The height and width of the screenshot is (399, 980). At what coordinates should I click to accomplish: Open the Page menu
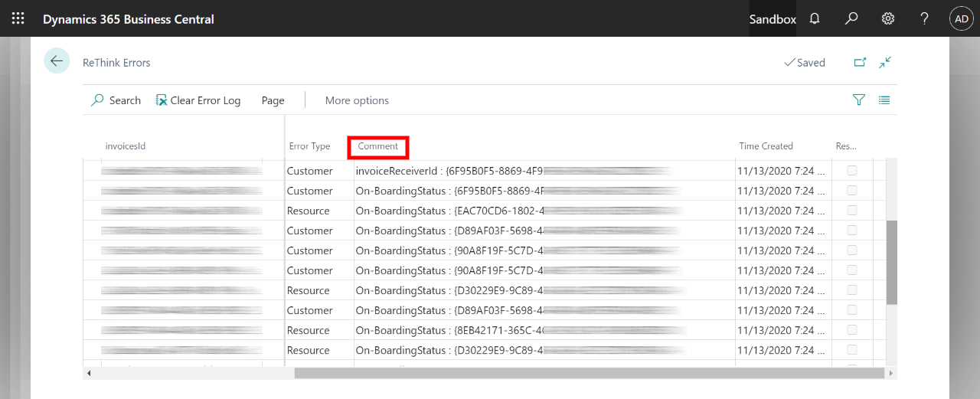pos(273,100)
